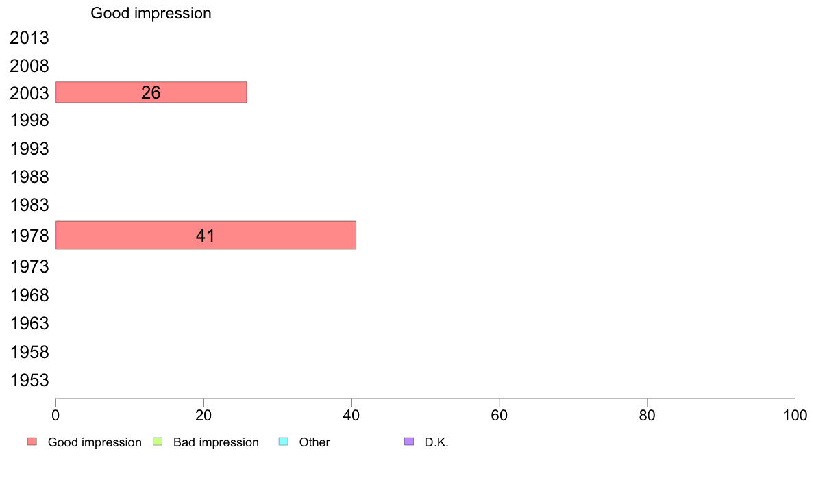Click the 2013 year label

click(x=29, y=38)
